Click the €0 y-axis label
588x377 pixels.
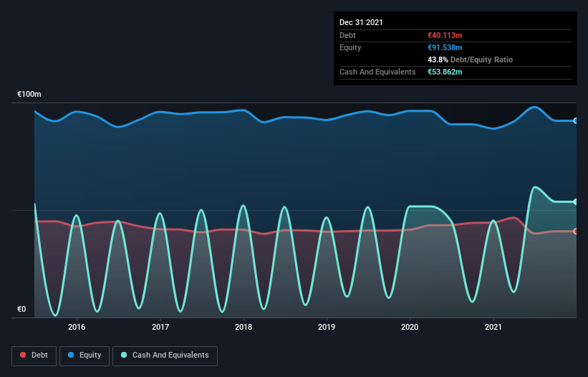click(21, 309)
